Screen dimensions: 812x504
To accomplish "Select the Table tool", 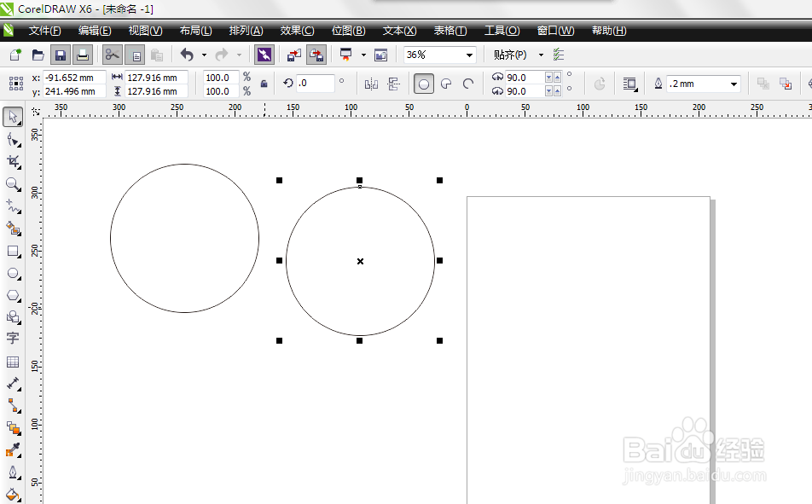I will click(x=13, y=362).
